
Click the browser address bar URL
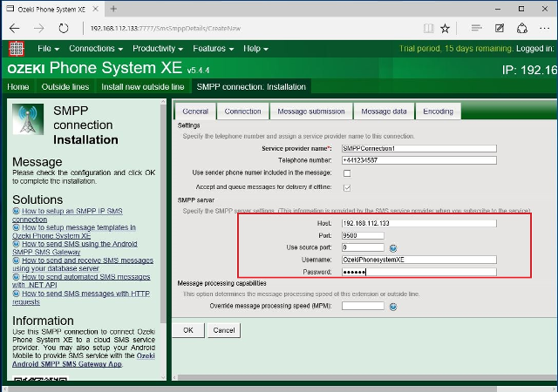166,29
